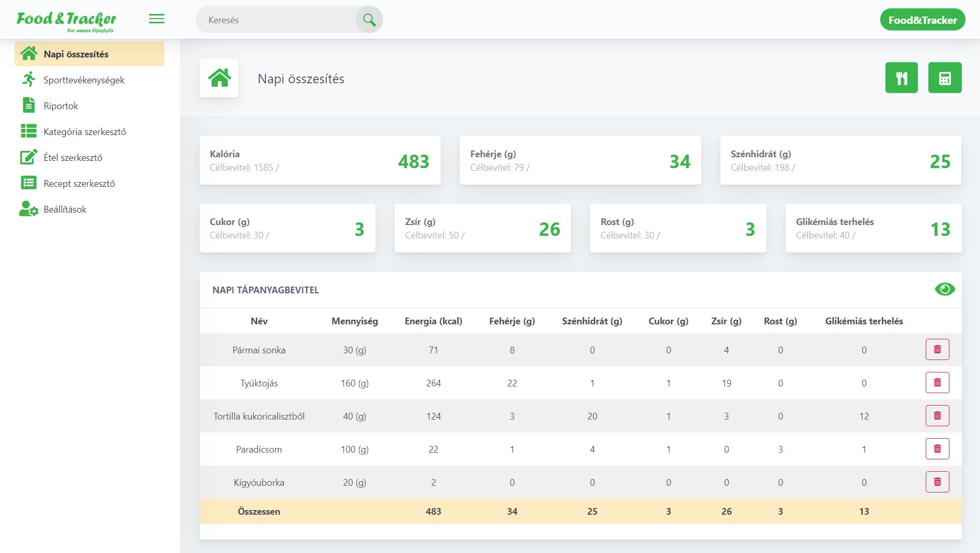The width and height of the screenshot is (980, 553).
Task: Click the 30 (g) quantity cell
Action: pos(355,350)
